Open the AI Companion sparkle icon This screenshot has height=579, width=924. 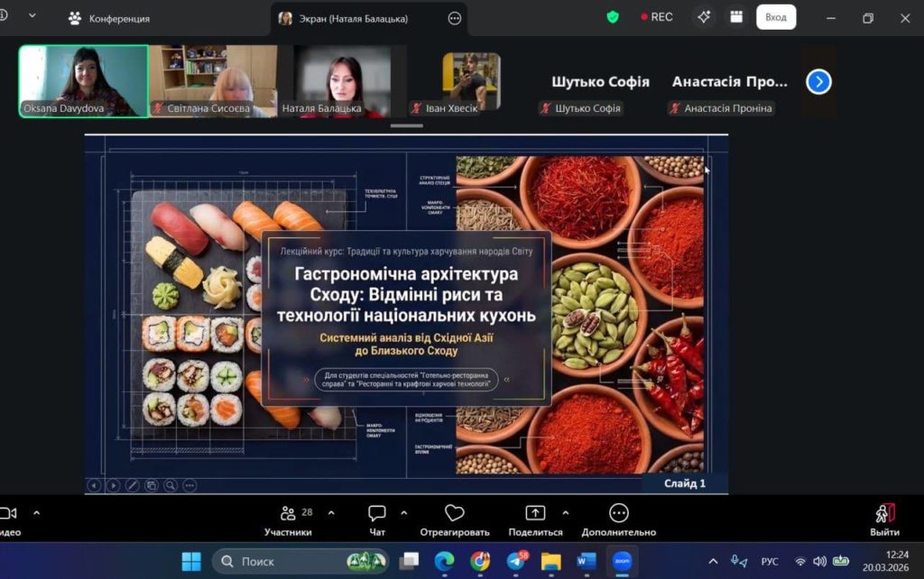(x=704, y=17)
